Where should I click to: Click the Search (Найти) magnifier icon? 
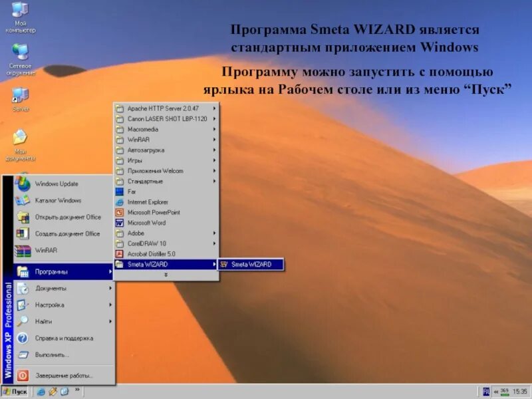23,321
